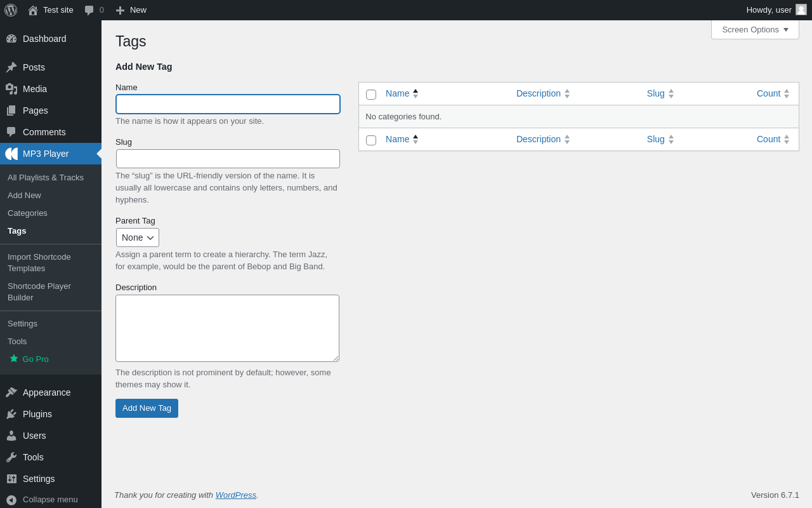Click the Go Pro star icon
Screen dimensions: 812x508
14,359
